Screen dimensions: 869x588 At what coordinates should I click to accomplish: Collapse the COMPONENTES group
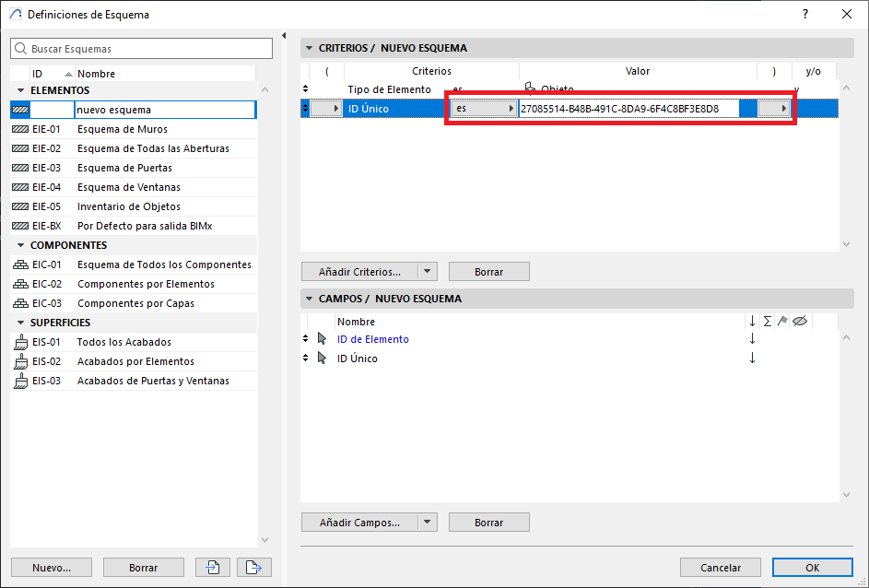click(20, 245)
